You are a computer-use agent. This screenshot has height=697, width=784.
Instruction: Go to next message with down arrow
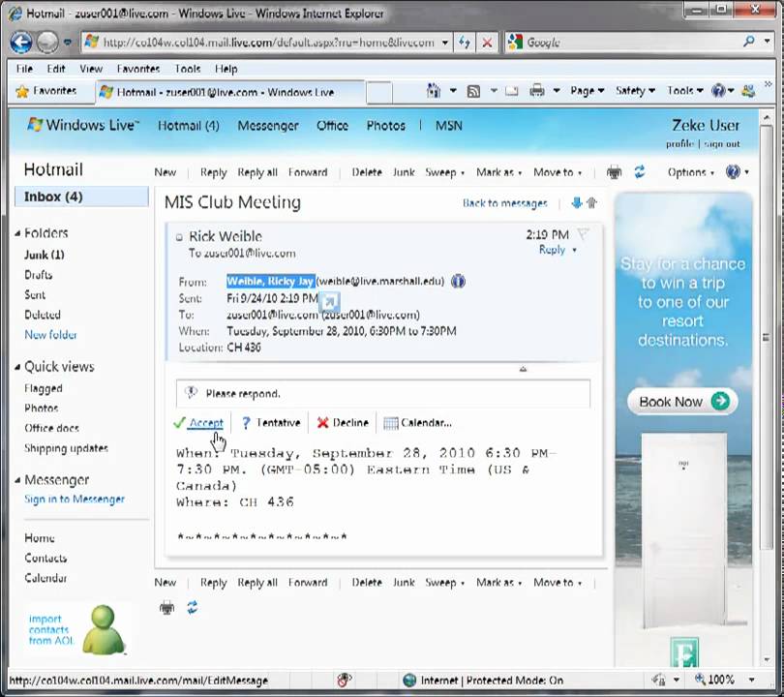[577, 203]
